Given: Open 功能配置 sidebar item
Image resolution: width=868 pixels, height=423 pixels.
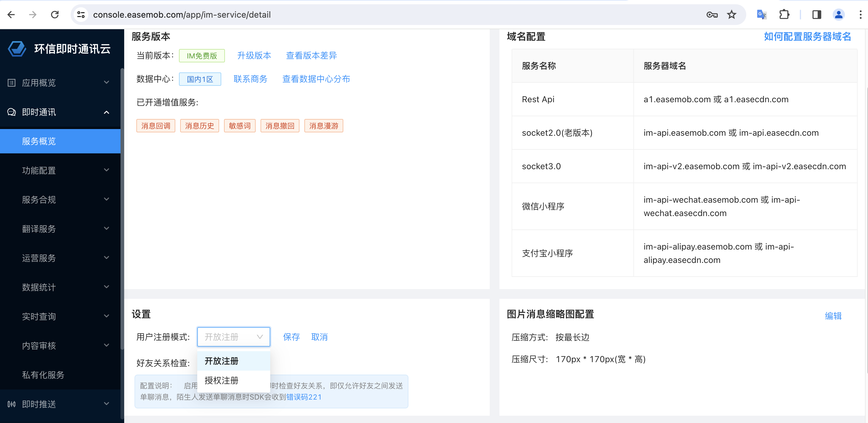Looking at the screenshot, I should click(60, 170).
